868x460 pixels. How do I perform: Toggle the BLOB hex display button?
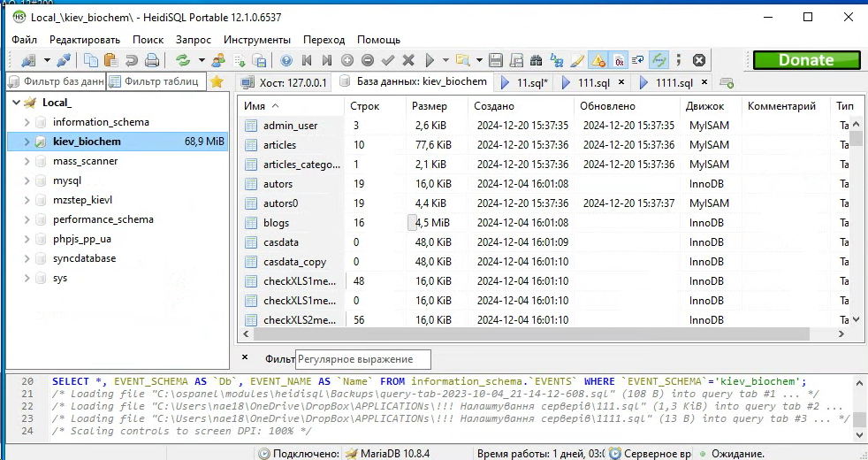[620, 60]
